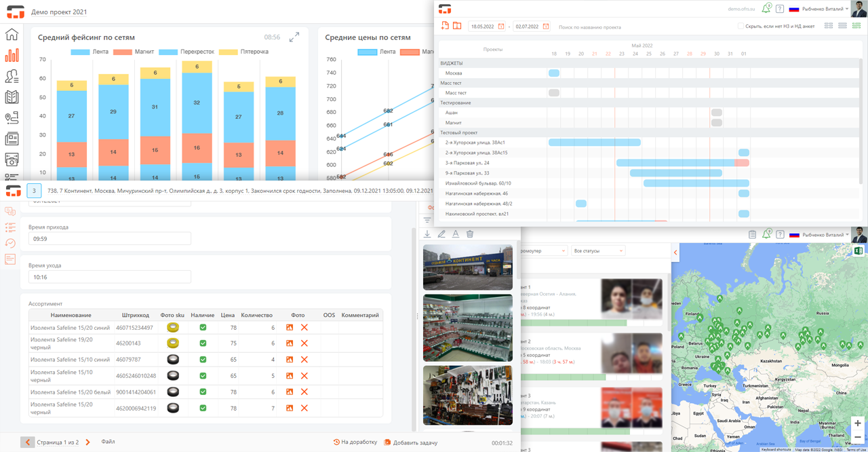This screenshot has height=452, width=868.
Task: Click the news feed sidebar icon
Action: 12,139
